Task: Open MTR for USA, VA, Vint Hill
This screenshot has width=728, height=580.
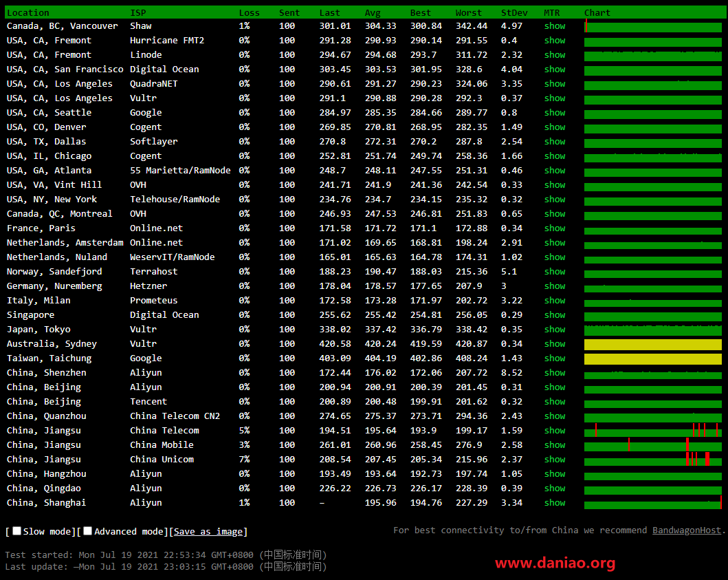Action: 555,184
